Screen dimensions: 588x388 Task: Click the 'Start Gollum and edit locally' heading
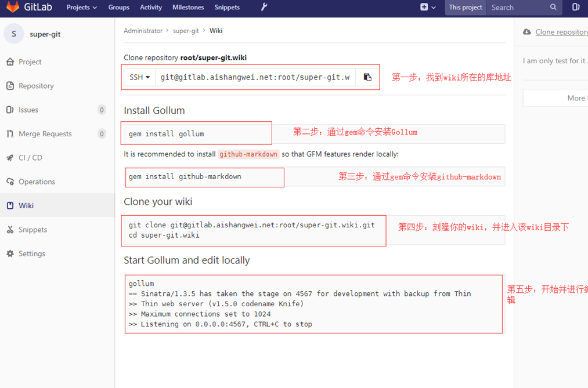(x=187, y=260)
